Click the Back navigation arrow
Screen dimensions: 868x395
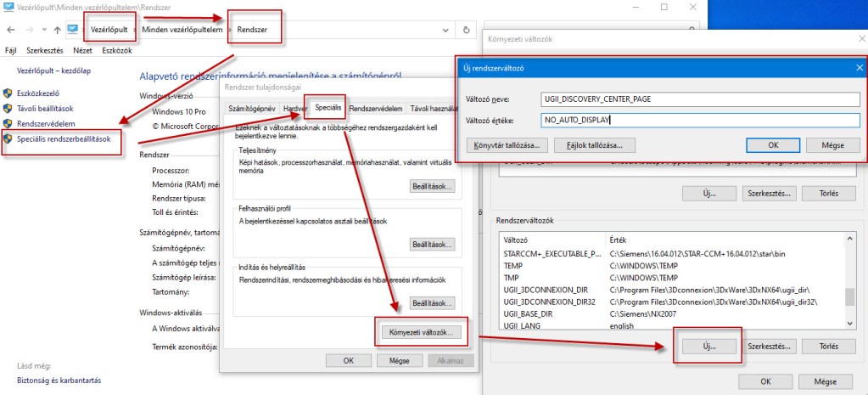(8, 30)
